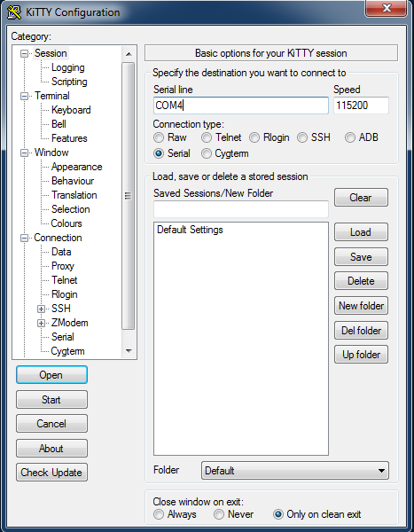Collapse the Terminal tree node
414x532 pixels.
(24, 97)
